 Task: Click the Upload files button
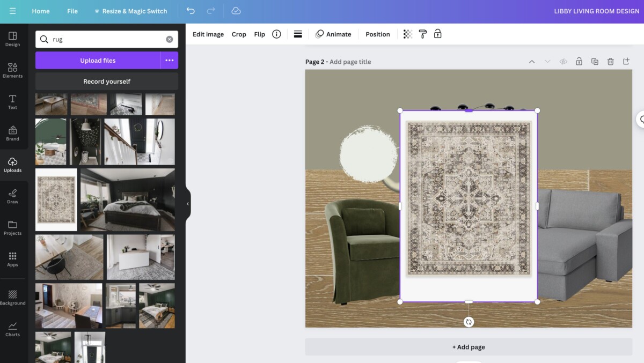(98, 60)
